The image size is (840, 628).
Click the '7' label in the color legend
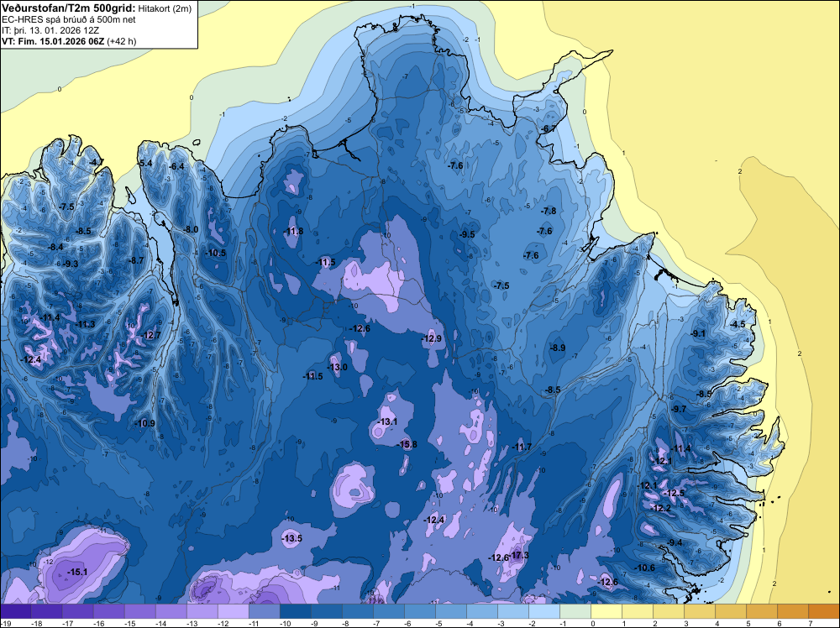pyautogui.click(x=811, y=624)
